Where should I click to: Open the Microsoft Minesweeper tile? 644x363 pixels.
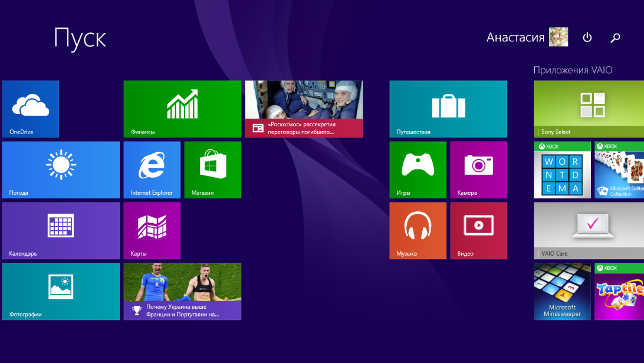pos(562,291)
